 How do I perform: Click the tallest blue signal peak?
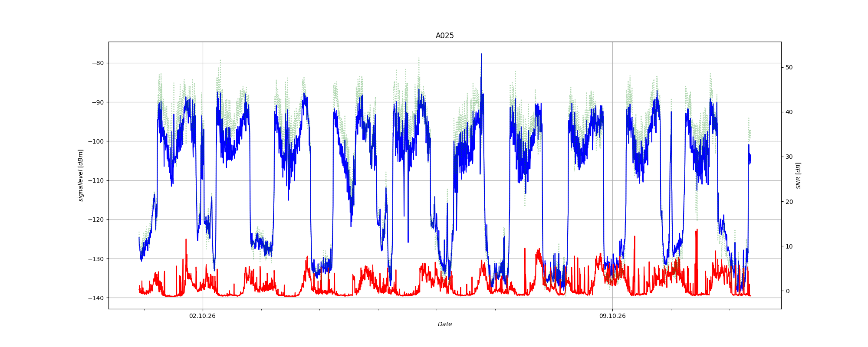(x=481, y=55)
